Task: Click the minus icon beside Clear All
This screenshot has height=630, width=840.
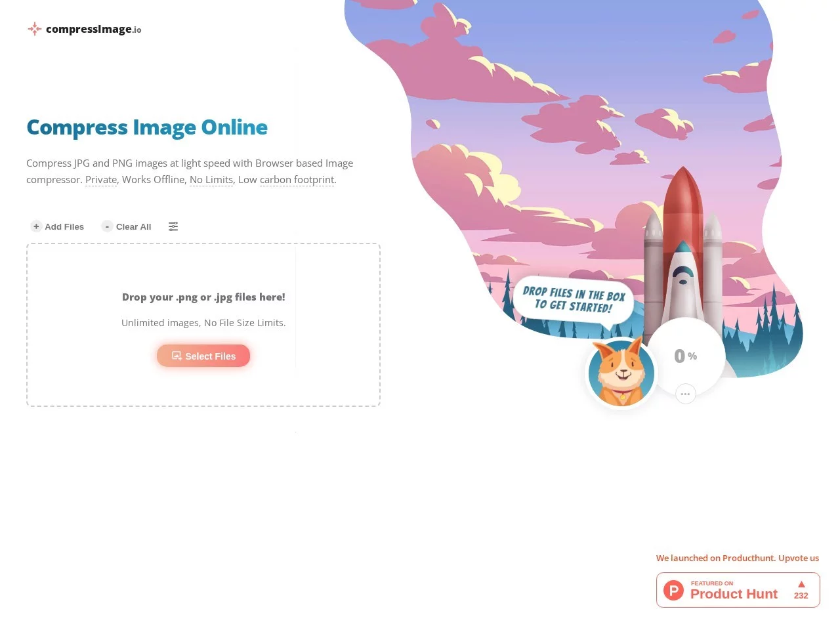Action: [107, 226]
